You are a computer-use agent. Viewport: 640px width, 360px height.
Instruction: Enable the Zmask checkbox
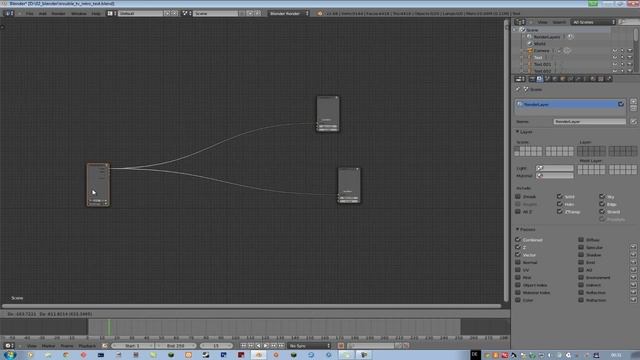click(518, 196)
